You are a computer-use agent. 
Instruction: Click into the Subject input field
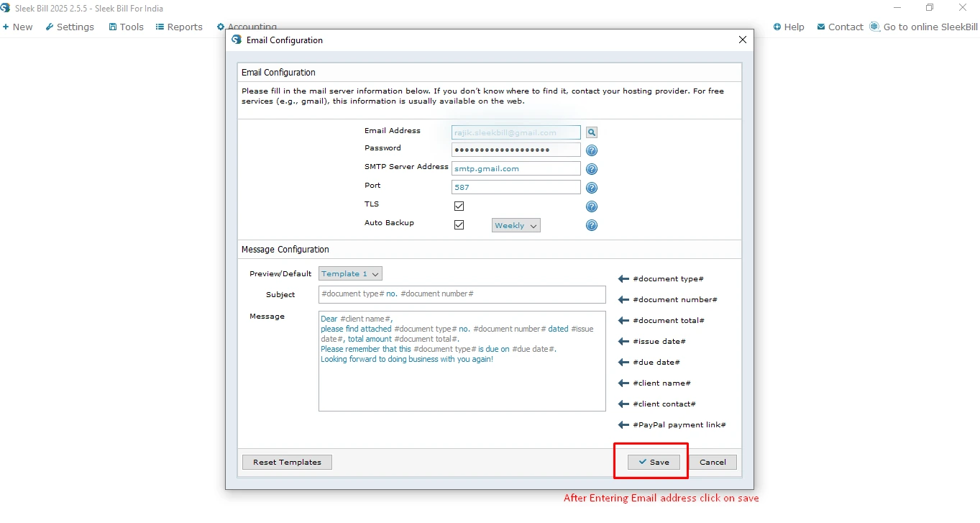(x=462, y=294)
